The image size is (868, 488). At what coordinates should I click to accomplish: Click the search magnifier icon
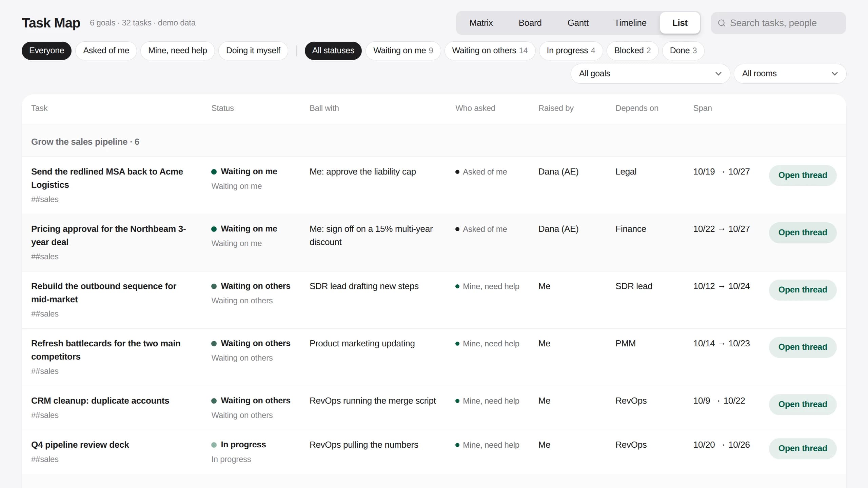point(722,23)
